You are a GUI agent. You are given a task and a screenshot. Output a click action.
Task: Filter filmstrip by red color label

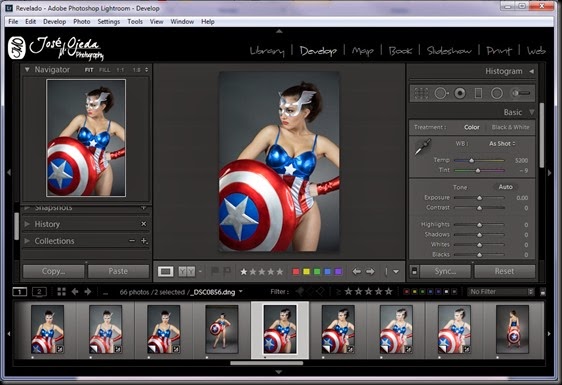[406, 292]
